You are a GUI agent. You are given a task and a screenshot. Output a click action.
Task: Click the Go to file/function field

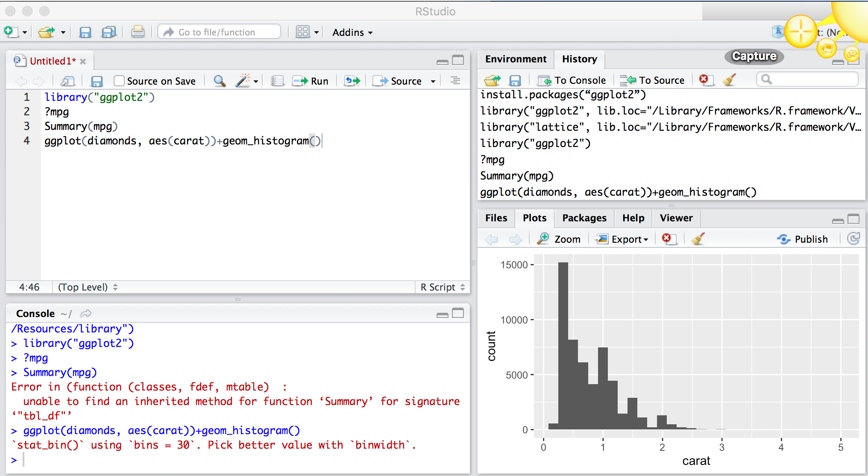[x=219, y=32]
